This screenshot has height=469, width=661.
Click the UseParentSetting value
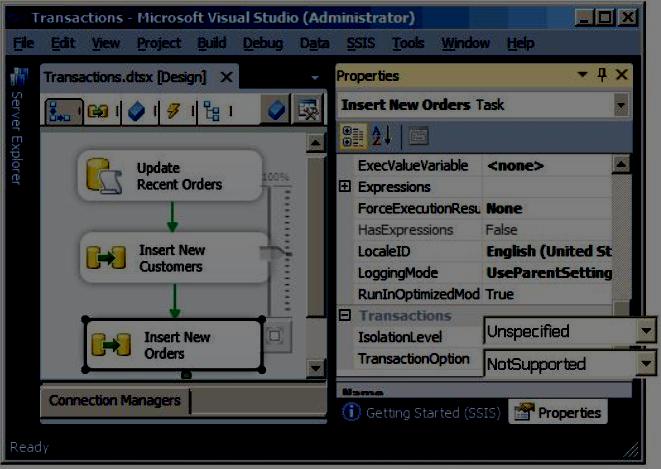[x=549, y=273]
